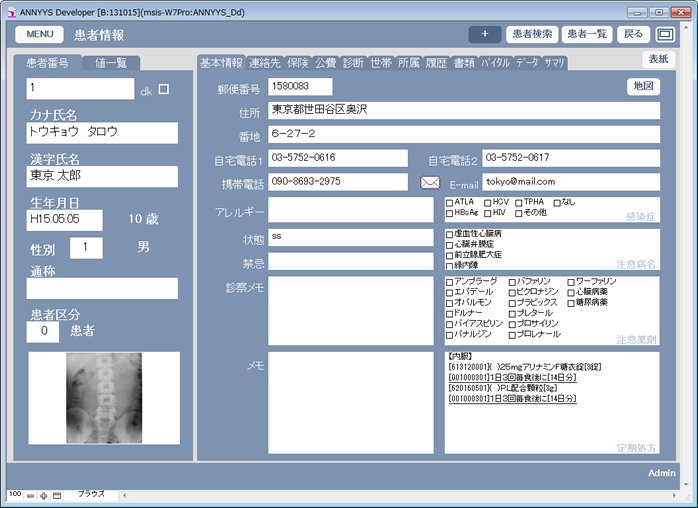The width and height of the screenshot is (698, 508).
Task: Check the ワーファリン checkbox
Action: [571, 282]
